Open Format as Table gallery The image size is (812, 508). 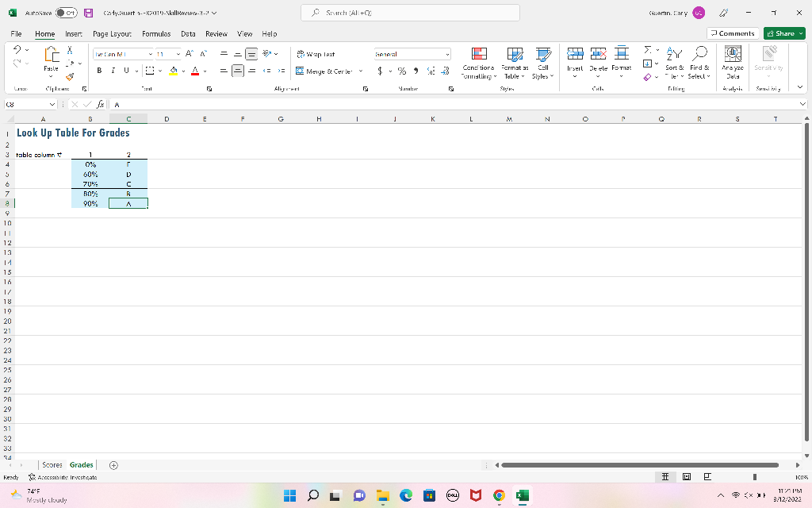pos(515,63)
